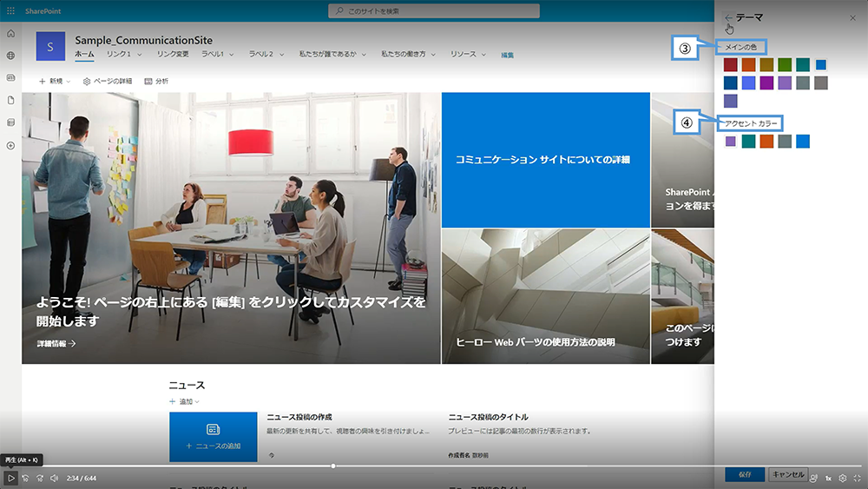Viewport: 868px width, 489px height.
Task: Mute the video with speaker icon
Action: point(54,478)
